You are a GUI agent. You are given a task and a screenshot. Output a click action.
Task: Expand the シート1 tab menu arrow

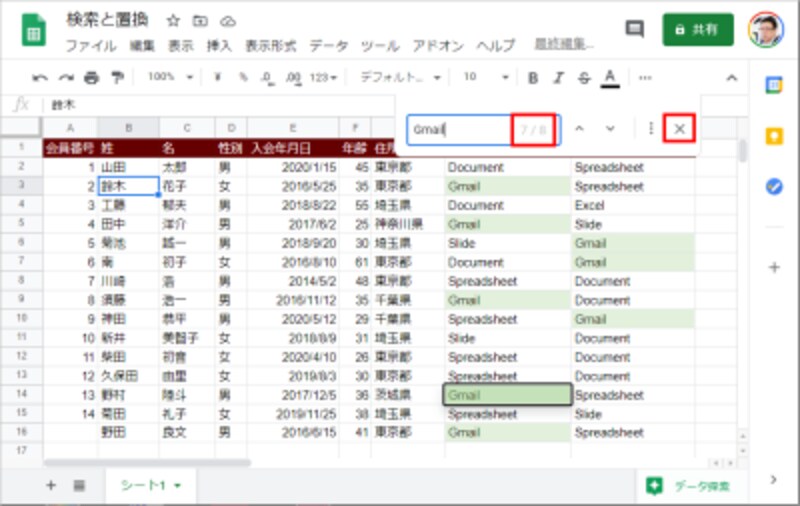[x=178, y=486]
